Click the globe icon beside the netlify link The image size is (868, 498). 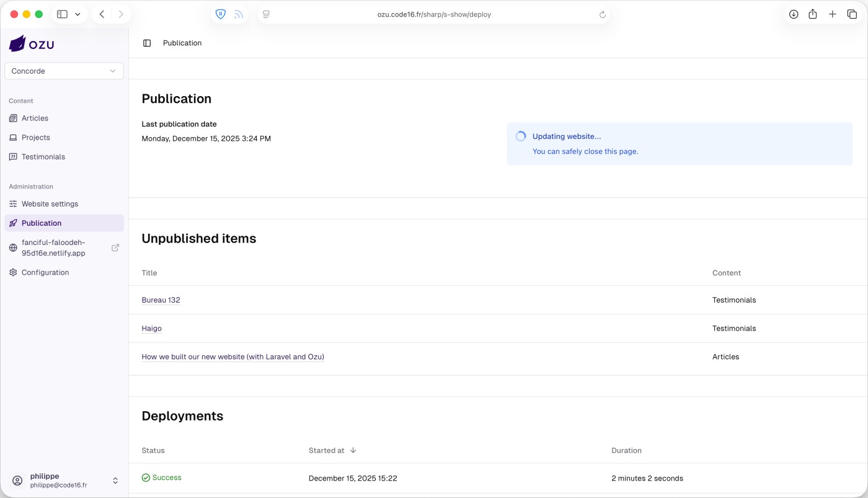point(13,247)
